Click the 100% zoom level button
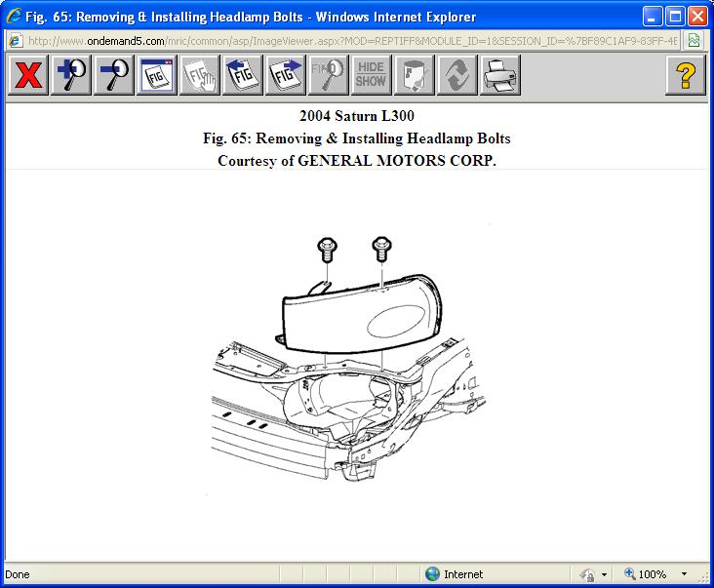 pos(646,574)
